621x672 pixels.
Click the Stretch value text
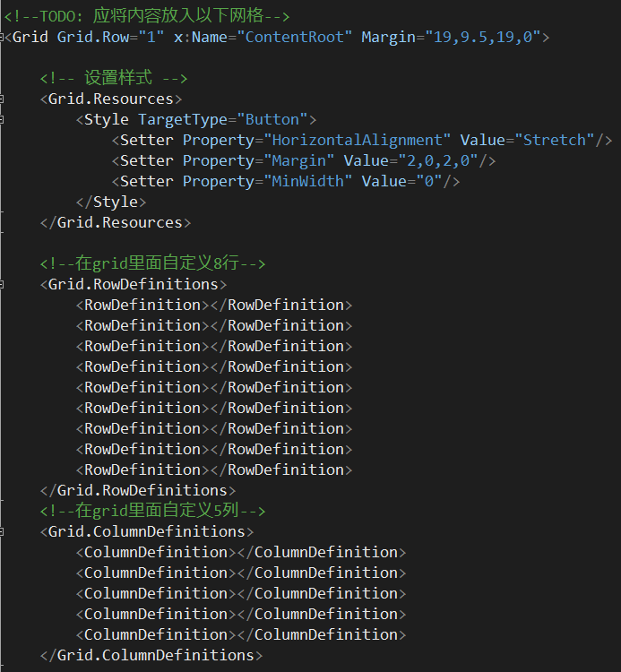(555, 140)
